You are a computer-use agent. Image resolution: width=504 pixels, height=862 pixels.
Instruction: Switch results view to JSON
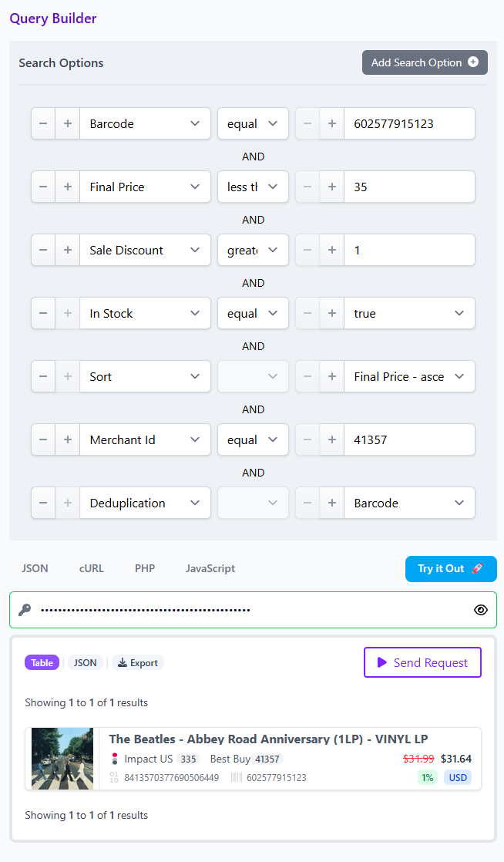(86, 662)
